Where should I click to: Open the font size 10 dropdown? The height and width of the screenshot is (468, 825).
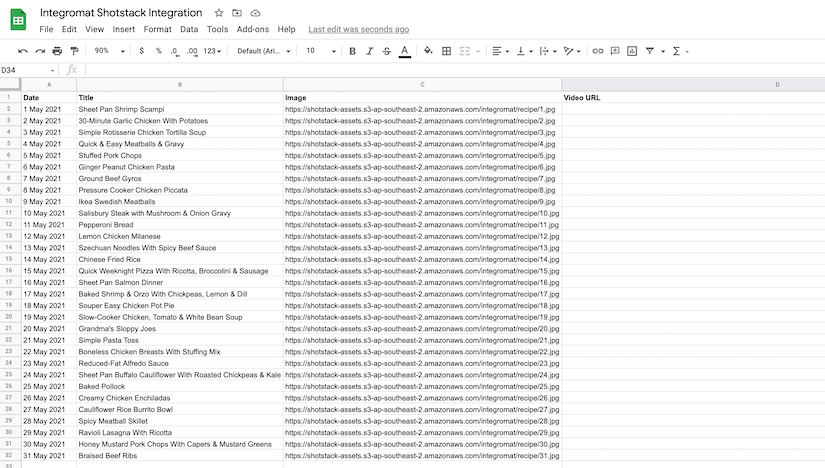320,51
